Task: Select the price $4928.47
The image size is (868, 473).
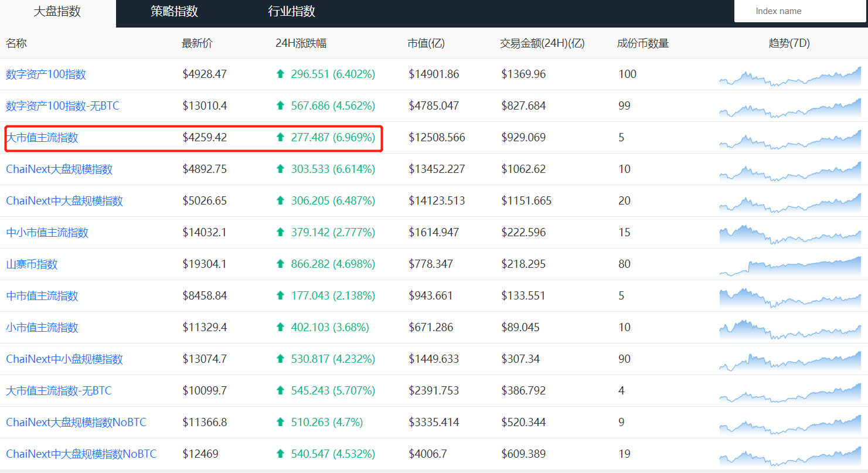Action: [205, 74]
